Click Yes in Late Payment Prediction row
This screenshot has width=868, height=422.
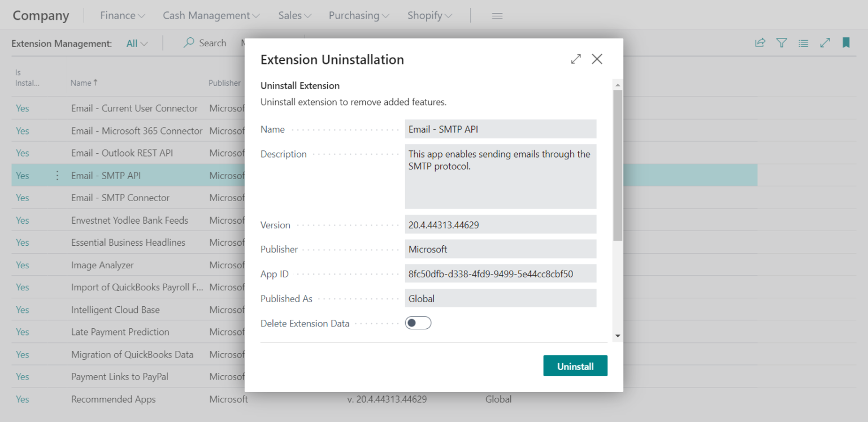coord(23,332)
